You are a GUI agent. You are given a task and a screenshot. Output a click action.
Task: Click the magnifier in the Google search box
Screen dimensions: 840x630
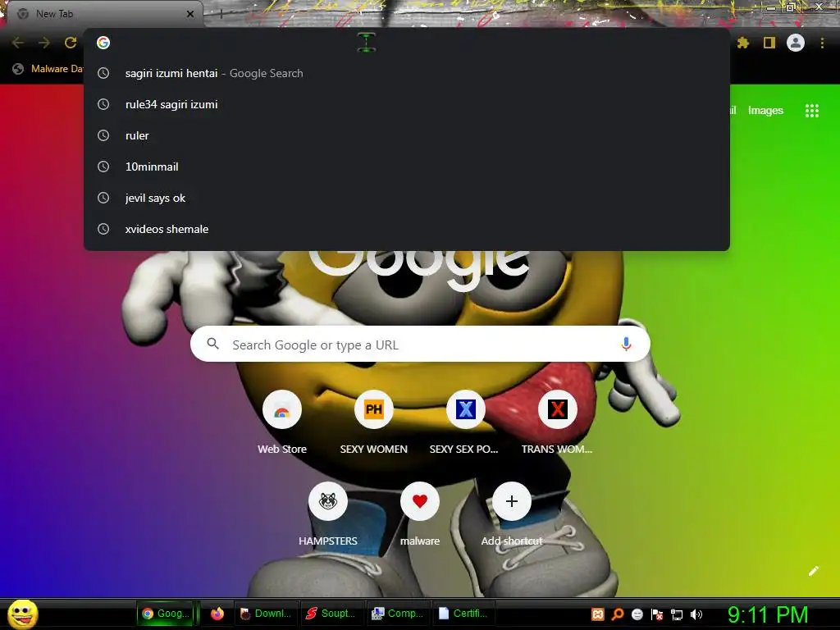click(212, 344)
